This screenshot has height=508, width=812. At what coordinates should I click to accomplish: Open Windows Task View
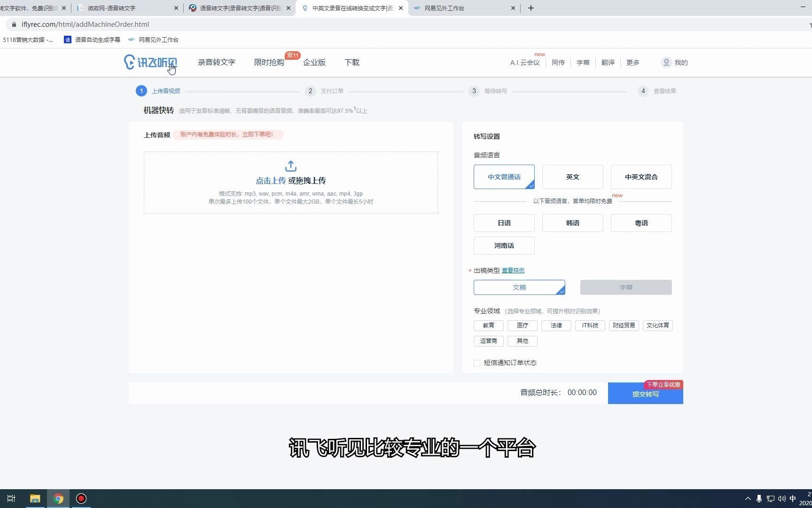11,499
